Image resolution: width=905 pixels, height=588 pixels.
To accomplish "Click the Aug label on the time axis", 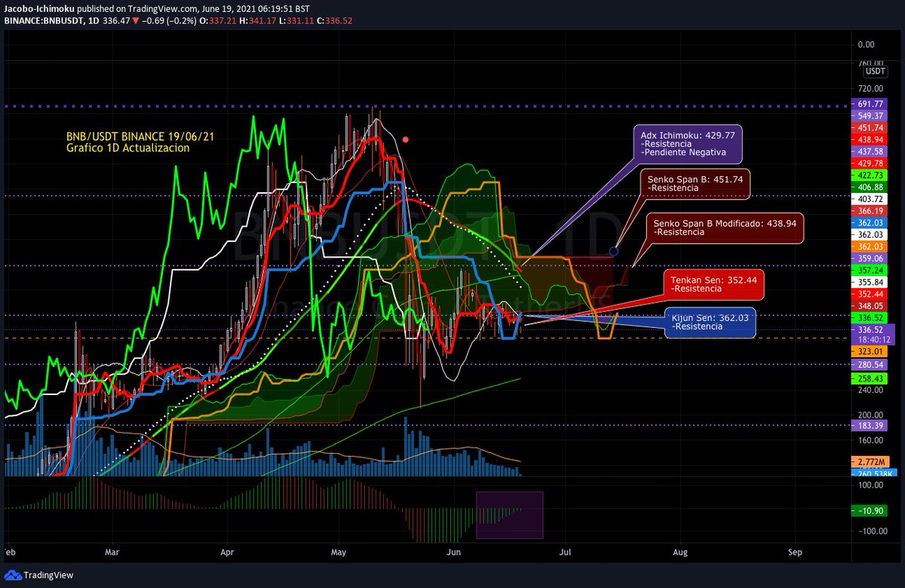I will (x=681, y=553).
